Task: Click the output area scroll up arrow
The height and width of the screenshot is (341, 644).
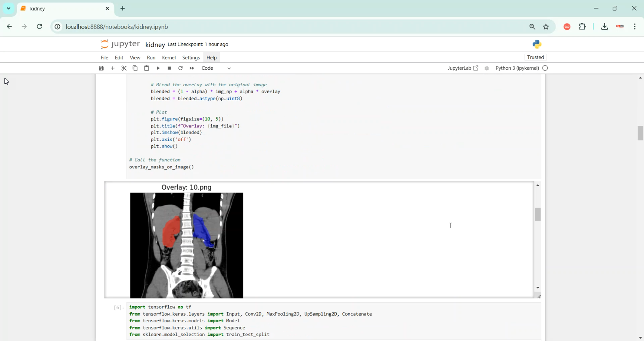Action: (538, 185)
